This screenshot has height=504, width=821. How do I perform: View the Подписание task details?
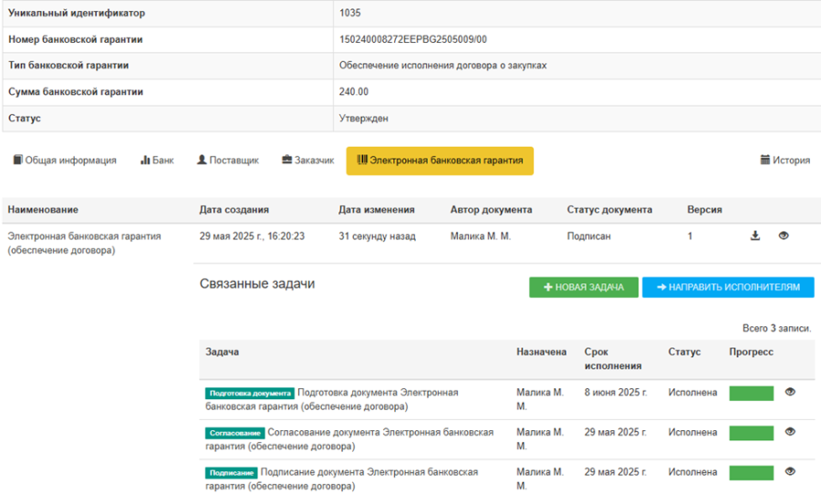pyautogui.click(x=790, y=472)
